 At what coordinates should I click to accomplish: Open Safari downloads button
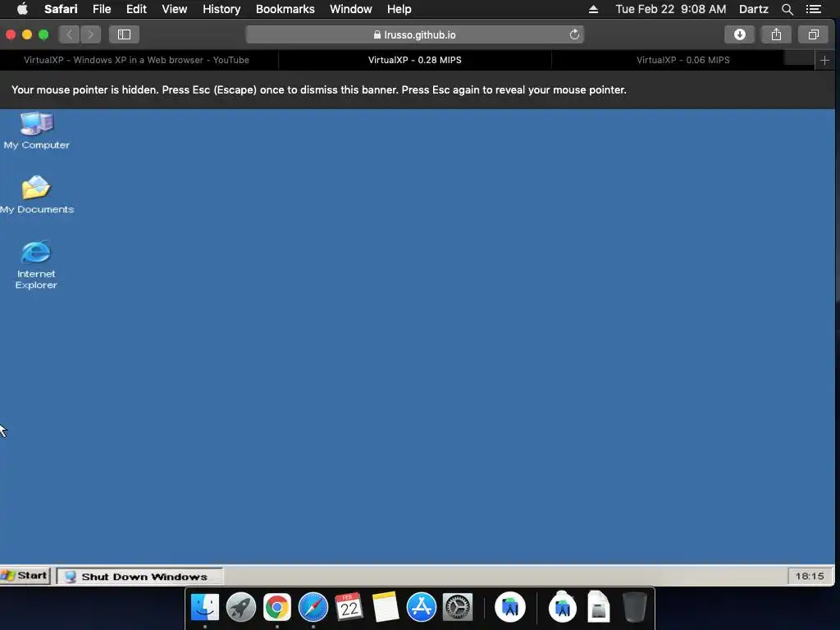pyautogui.click(x=740, y=34)
